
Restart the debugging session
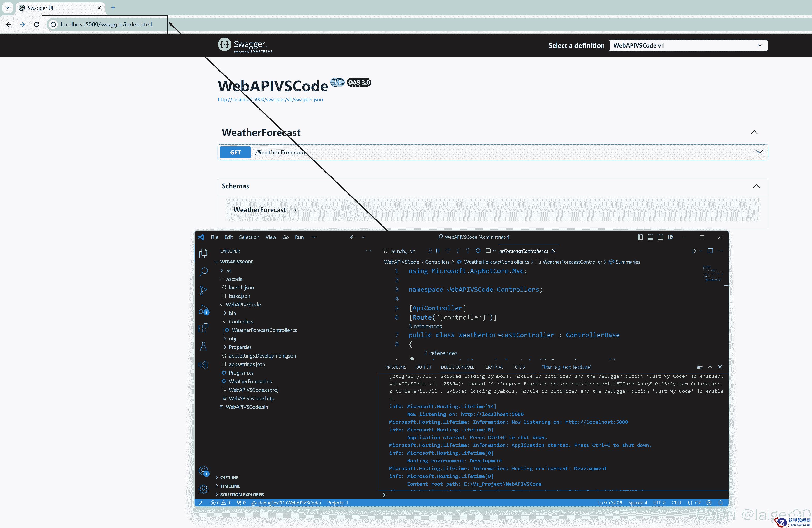coord(478,251)
